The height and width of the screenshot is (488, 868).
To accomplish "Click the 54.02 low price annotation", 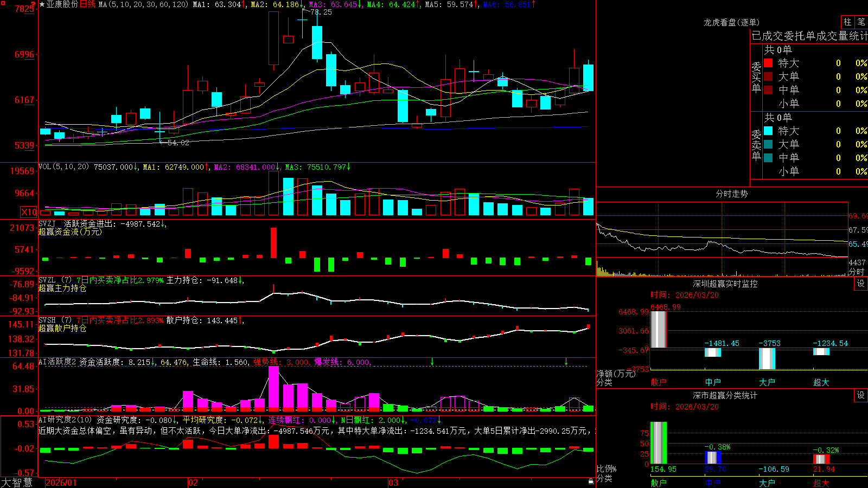I will pyautogui.click(x=178, y=143).
